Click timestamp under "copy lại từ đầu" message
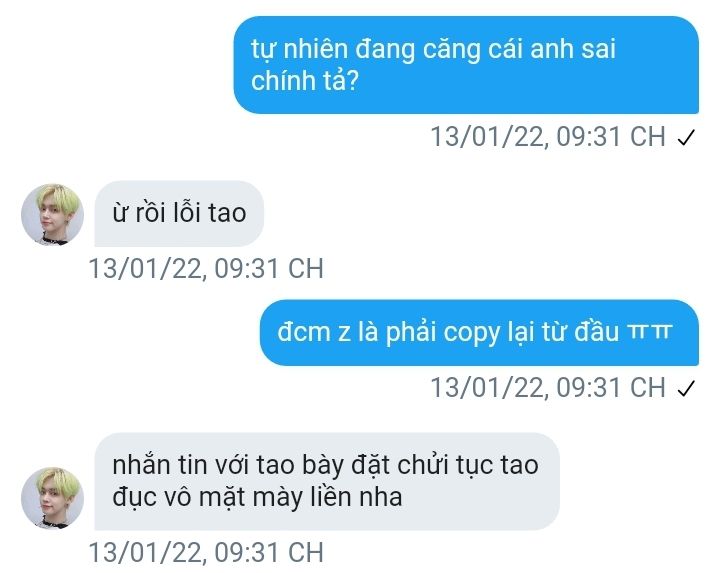The width and height of the screenshot is (720, 573). tap(548, 388)
